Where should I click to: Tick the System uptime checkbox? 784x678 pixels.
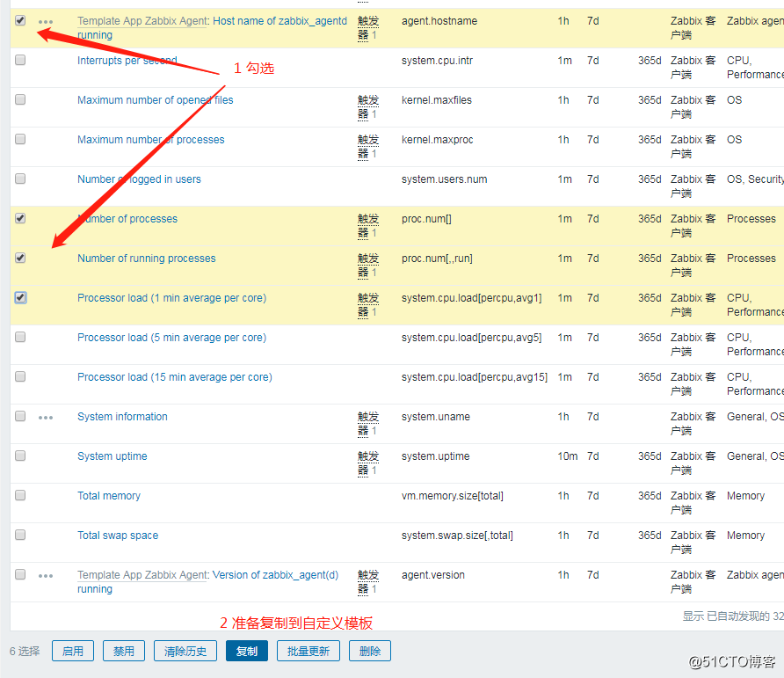click(x=20, y=456)
